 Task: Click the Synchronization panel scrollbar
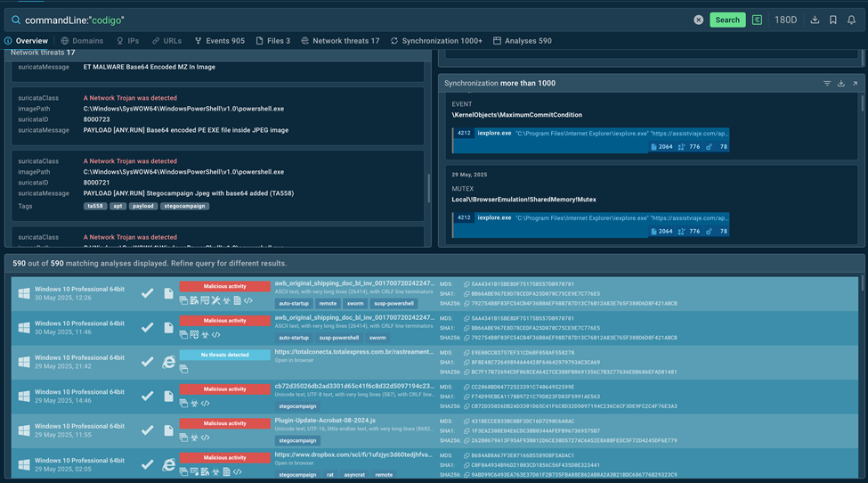coord(862,103)
